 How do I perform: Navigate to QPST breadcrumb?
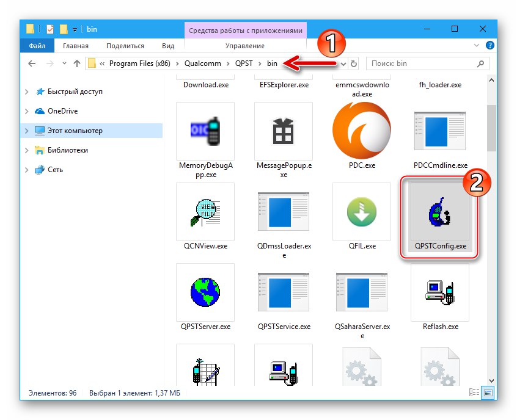tap(244, 63)
